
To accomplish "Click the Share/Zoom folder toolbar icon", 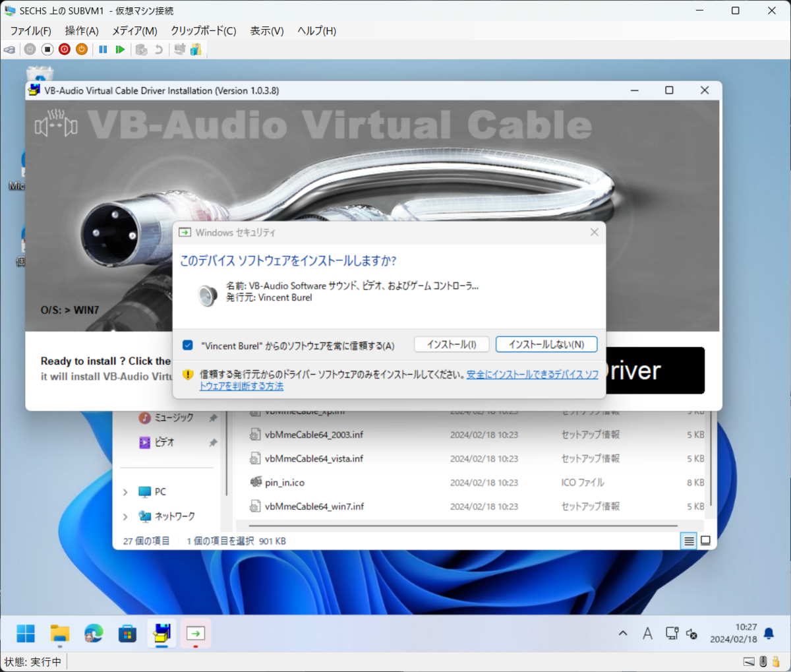I will (196, 49).
